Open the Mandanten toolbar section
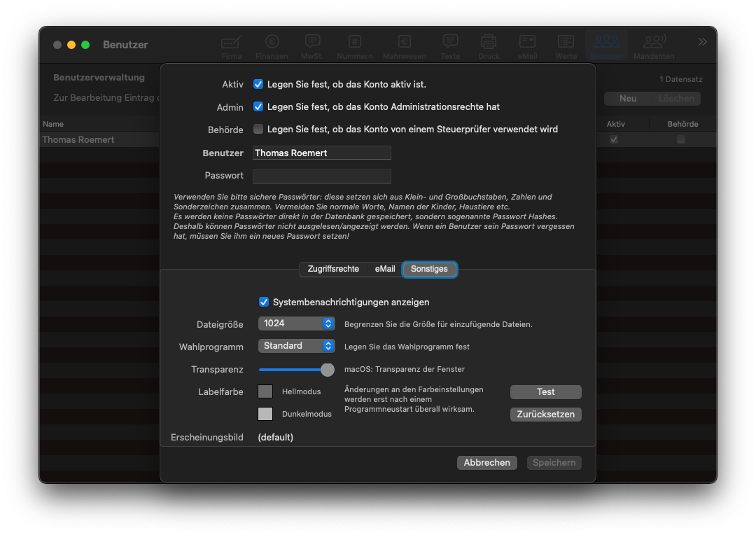 click(x=654, y=46)
